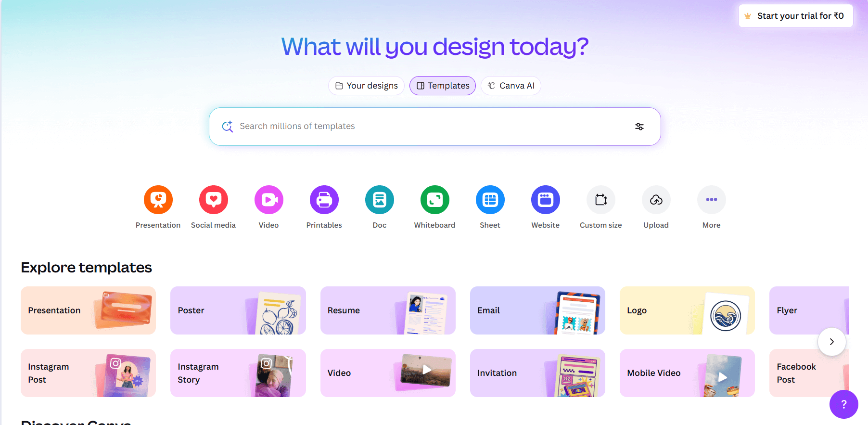Open the Instagram Story template card
The width and height of the screenshot is (868, 425).
click(x=238, y=373)
